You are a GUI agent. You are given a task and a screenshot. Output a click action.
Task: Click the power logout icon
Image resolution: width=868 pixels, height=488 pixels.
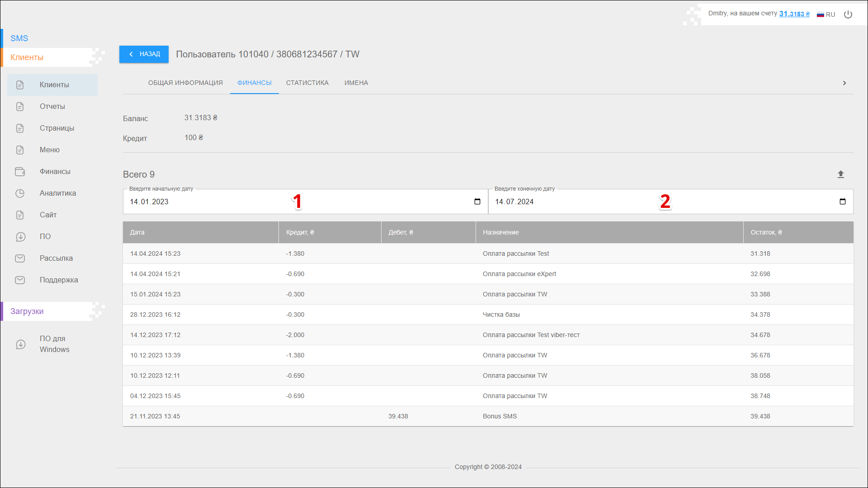click(848, 14)
